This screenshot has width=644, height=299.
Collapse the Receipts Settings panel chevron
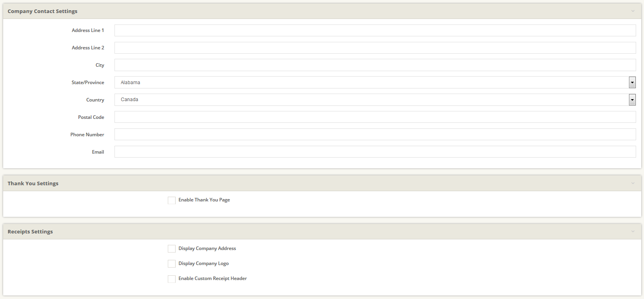633,231
